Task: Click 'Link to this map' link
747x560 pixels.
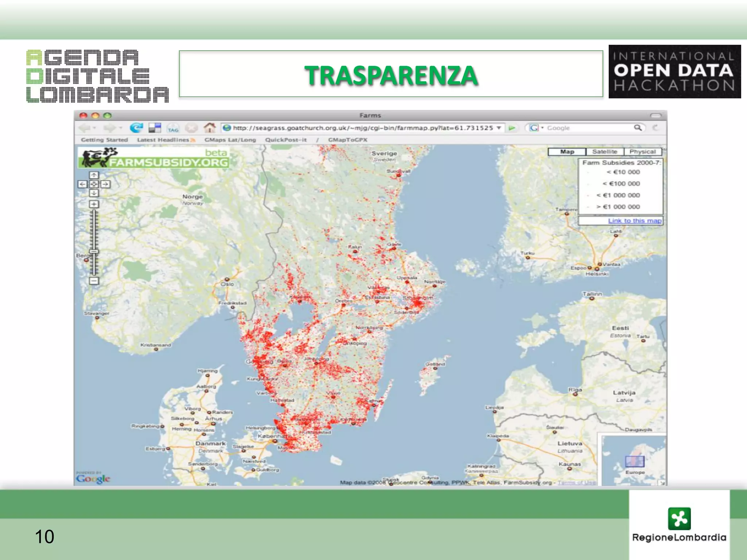Action: (x=634, y=221)
